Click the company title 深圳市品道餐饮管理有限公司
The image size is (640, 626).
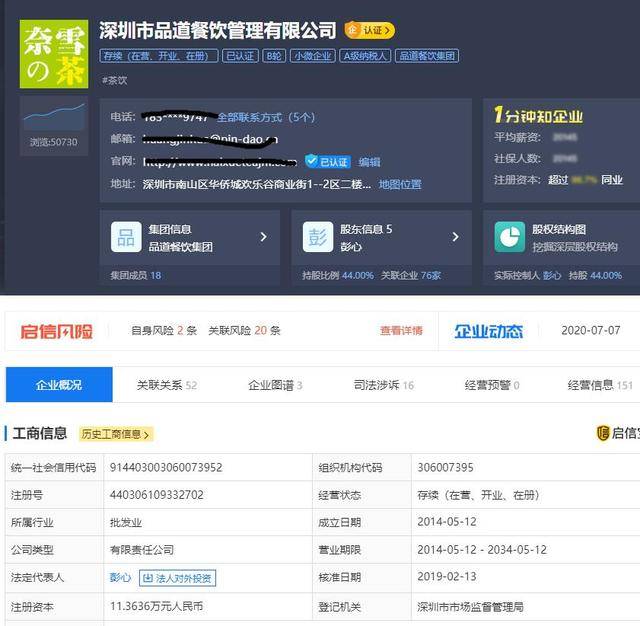(x=218, y=31)
